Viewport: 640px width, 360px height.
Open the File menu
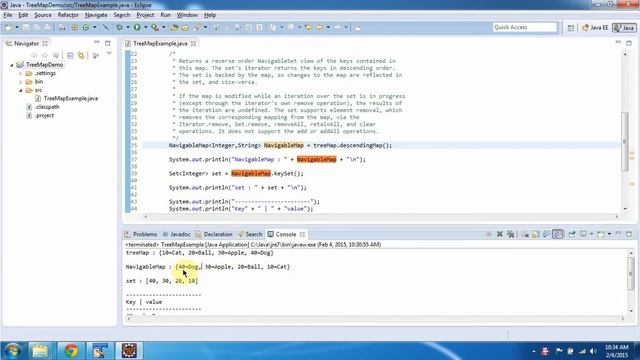coord(8,15)
